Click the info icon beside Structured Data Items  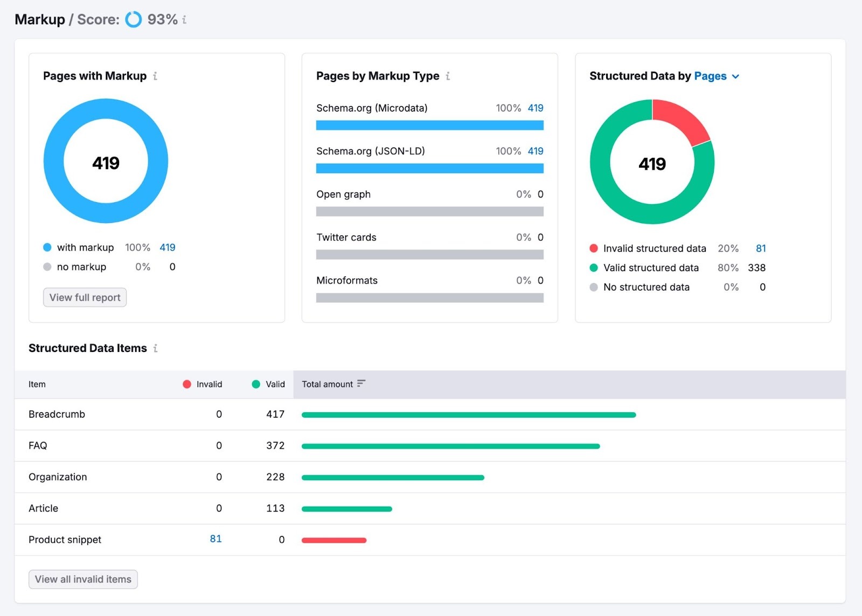(x=155, y=348)
